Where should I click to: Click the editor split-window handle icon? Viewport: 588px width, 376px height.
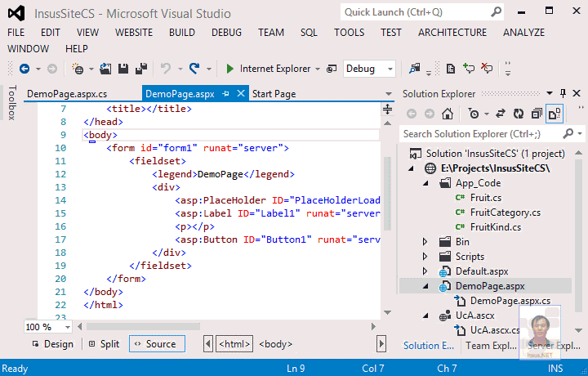[x=387, y=110]
